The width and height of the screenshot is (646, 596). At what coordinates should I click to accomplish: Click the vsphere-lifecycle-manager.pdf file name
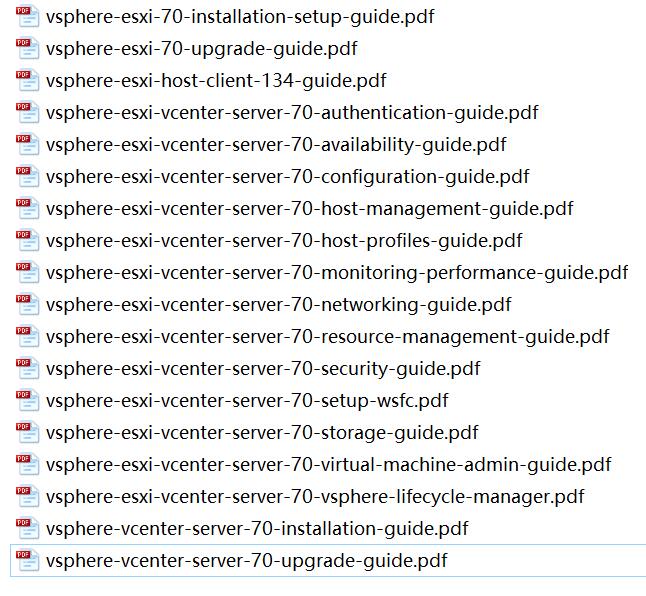315,497
